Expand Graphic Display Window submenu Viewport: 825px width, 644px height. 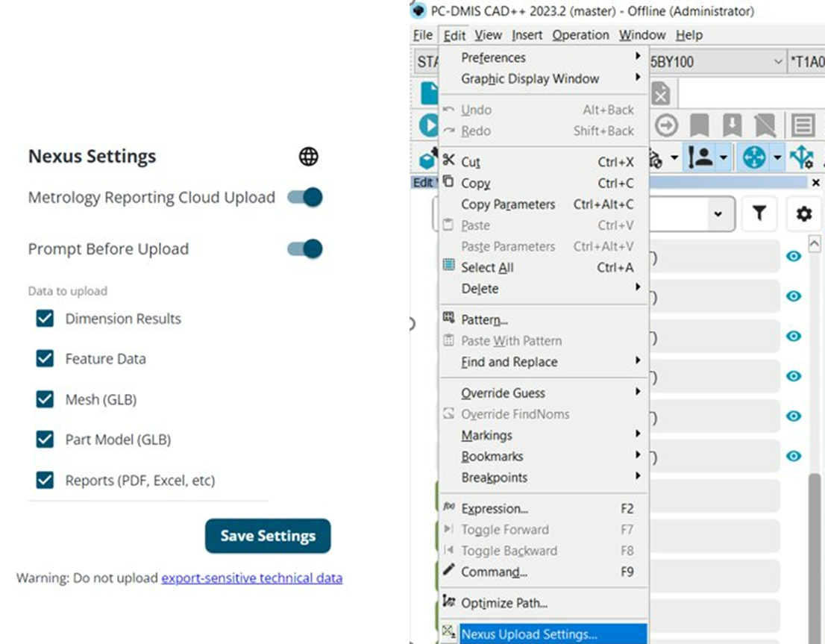[543, 78]
